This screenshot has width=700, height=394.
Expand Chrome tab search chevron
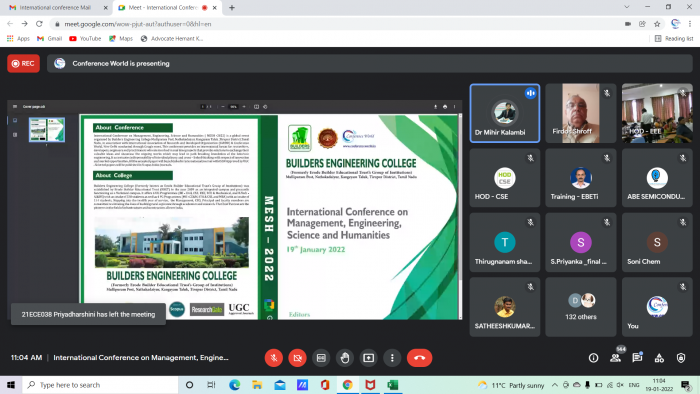pyautogui.click(x=627, y=7)
